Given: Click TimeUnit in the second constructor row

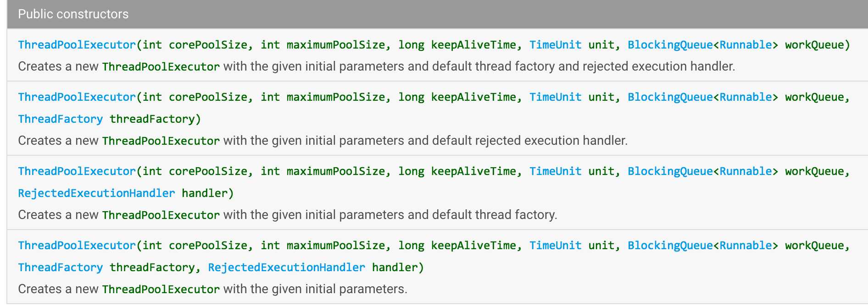Looking at the screenshot, I should pyautogui.click(x=555, y=97).
